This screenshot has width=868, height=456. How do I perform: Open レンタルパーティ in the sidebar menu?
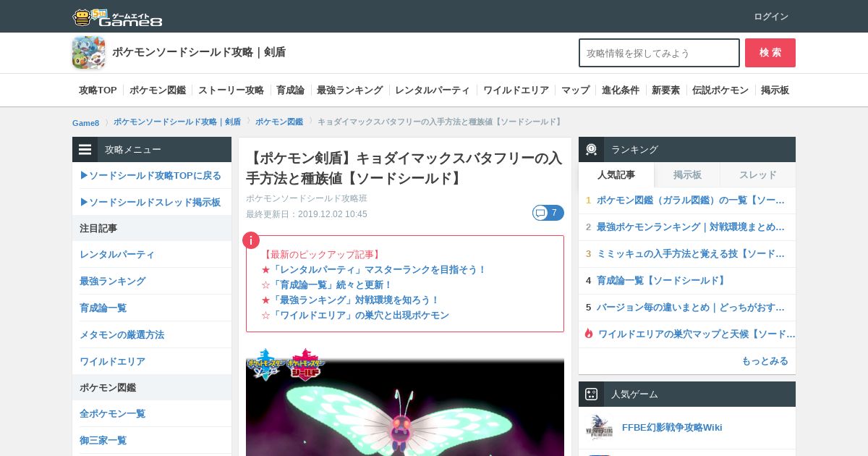click(x=117, y=255)
